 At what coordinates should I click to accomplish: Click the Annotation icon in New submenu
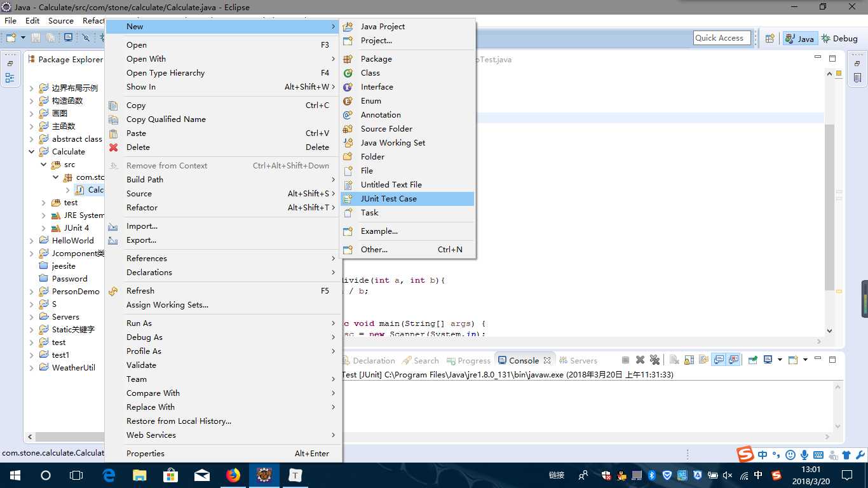click(348, 115)
